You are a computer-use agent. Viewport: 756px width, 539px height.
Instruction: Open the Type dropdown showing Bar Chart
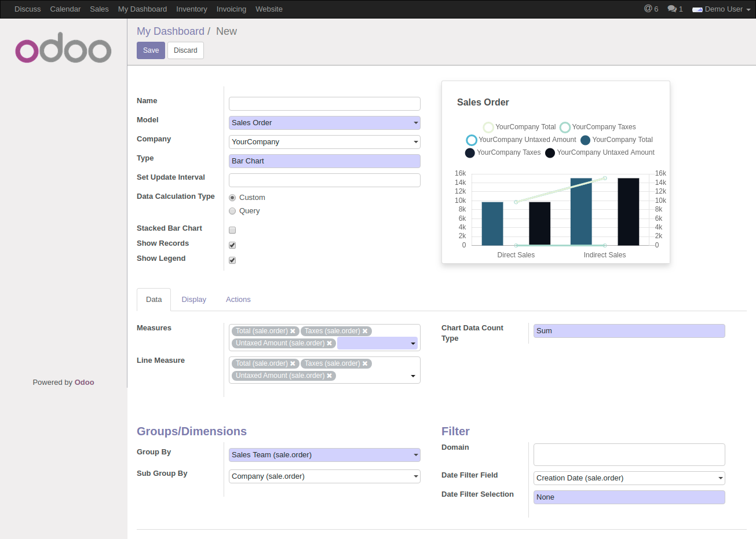tap(324, 161)
